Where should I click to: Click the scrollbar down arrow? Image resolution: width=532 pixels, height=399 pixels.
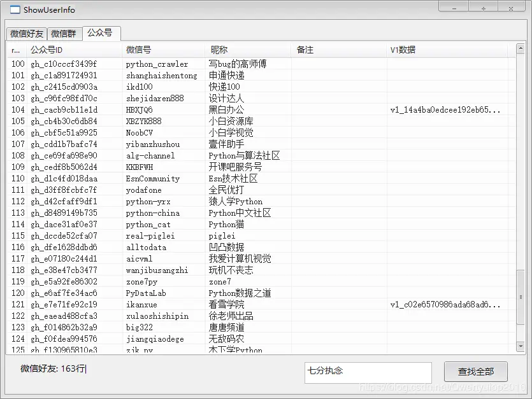coord(521,346)
